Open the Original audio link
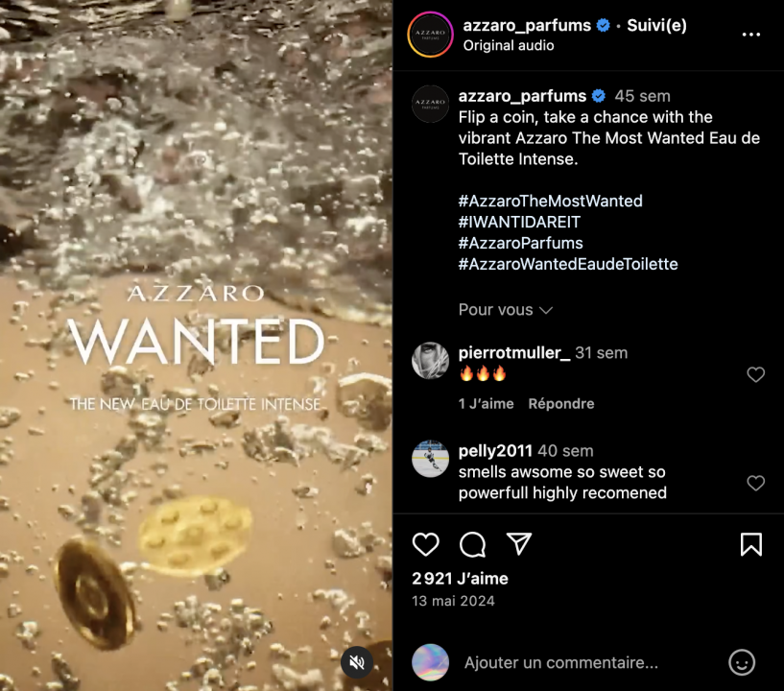The width and height of the screenshot is (784, 691). point(509,45)
